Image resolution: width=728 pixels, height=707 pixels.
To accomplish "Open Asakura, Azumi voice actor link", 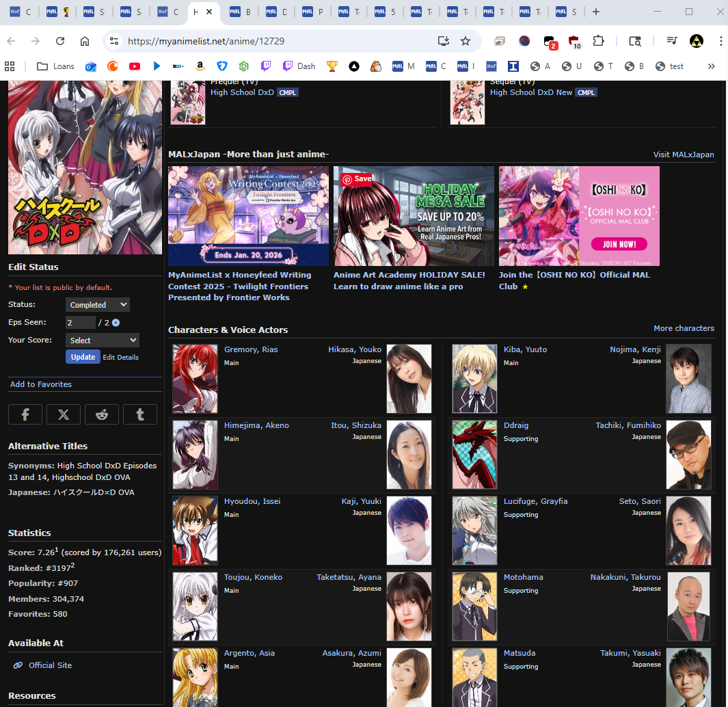I will click(352, 653).
